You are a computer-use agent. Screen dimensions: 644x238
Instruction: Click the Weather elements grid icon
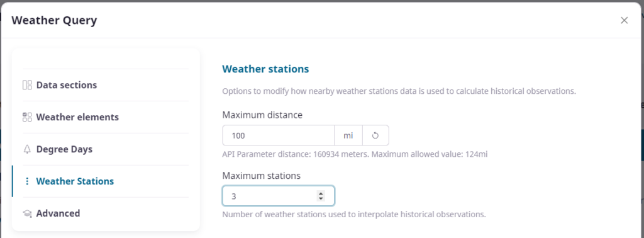[27, 117]
